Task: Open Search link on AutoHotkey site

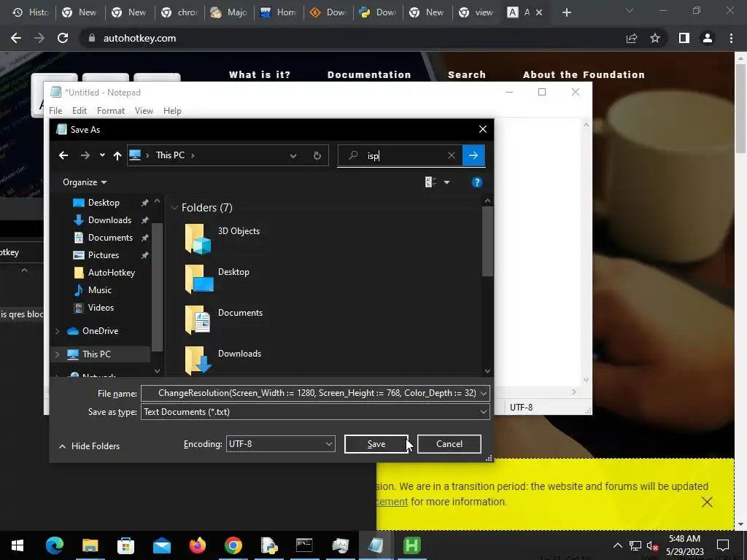Action: pos(466,75)
